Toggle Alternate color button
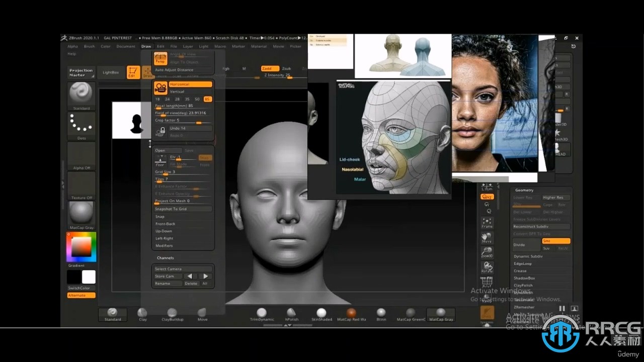644x362 pixels. coord(81,295)
